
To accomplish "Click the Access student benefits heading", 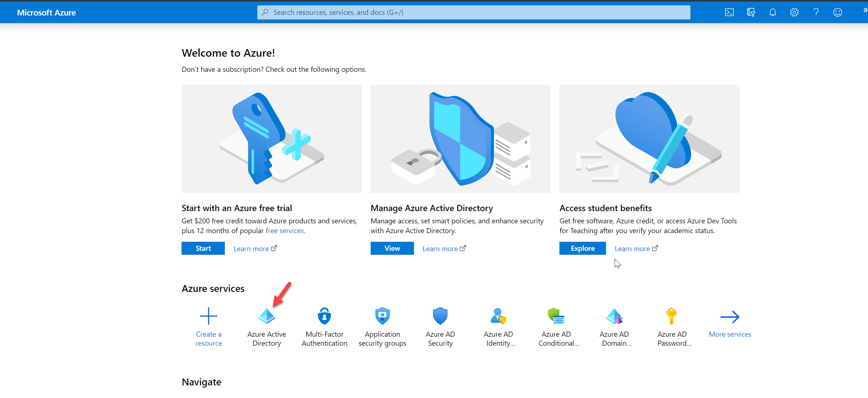I will point(606,208).
